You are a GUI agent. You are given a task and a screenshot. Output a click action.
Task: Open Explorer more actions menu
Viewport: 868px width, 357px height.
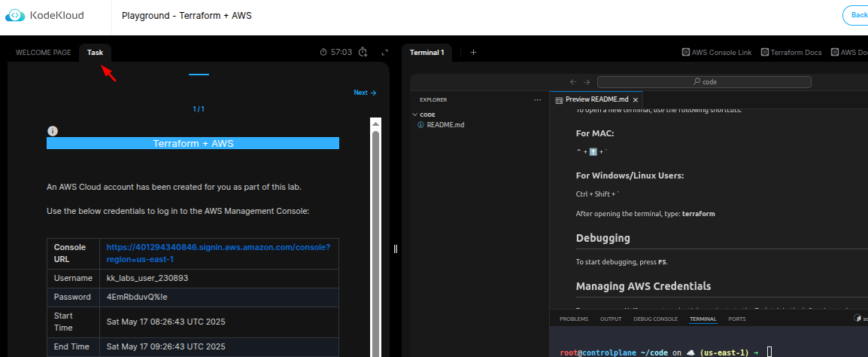point(537,99)
